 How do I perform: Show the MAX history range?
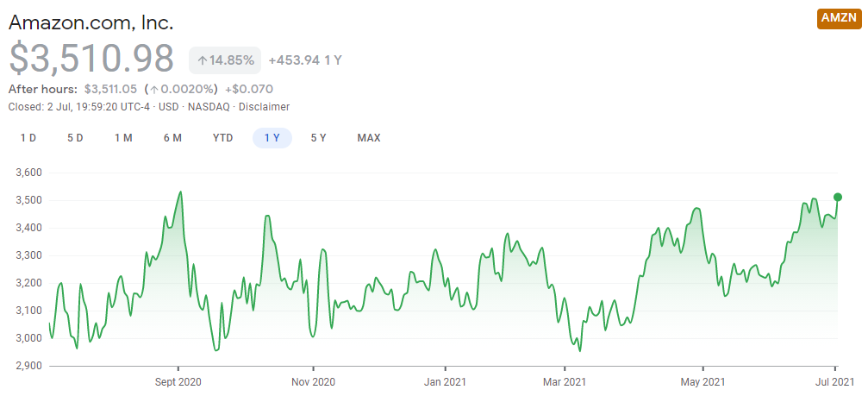coord(369,138)
